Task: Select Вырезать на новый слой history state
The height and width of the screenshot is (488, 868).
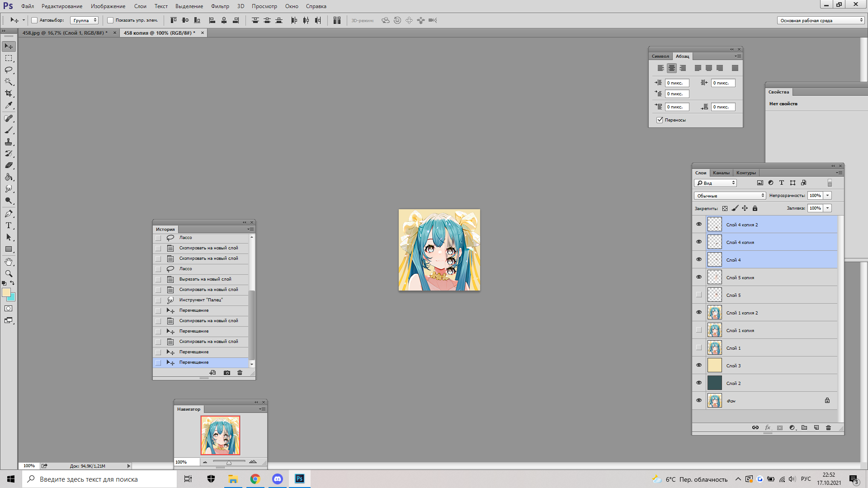Action: click(x=201, y=279)
